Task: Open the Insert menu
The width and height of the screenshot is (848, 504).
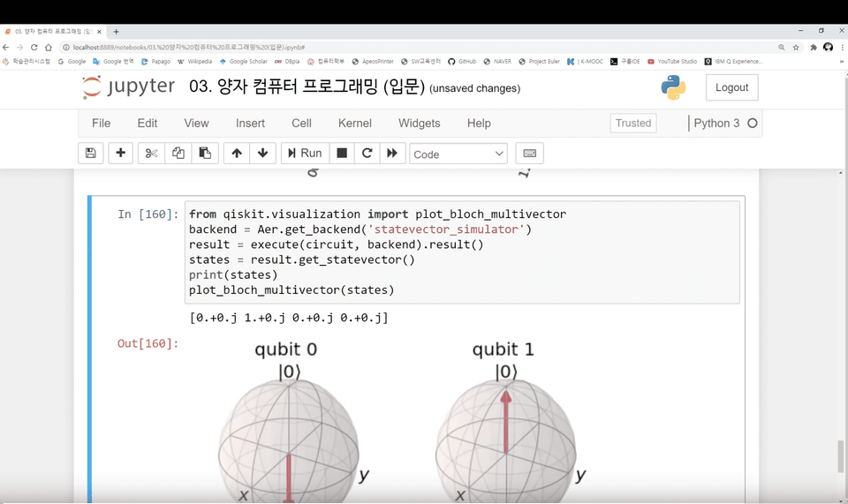Action: click(250, 124)
